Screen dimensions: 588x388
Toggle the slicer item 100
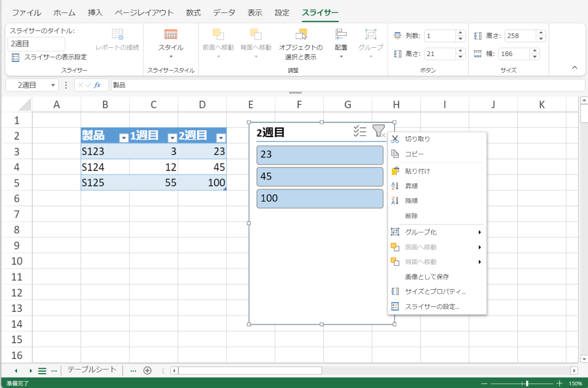pos(320,199)
